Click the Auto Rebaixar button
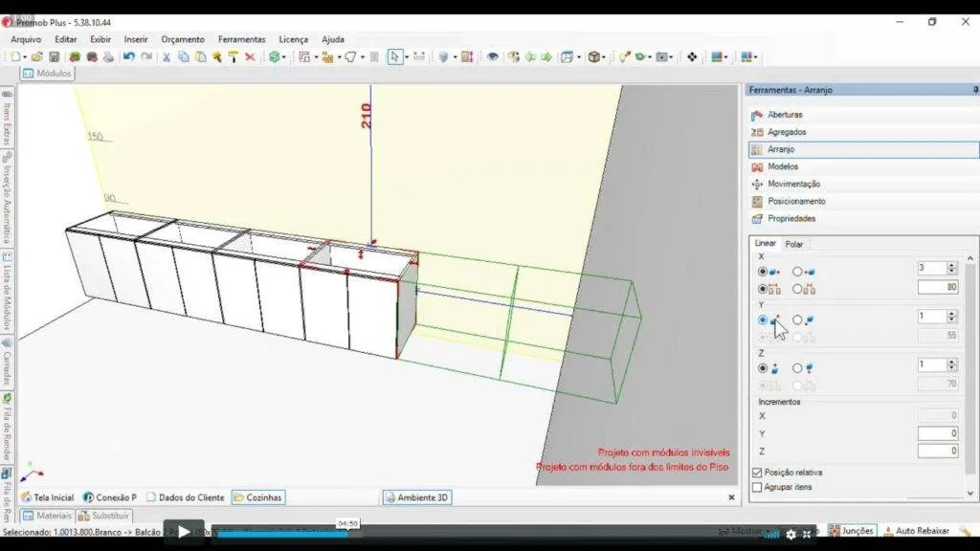 (917, 531)
